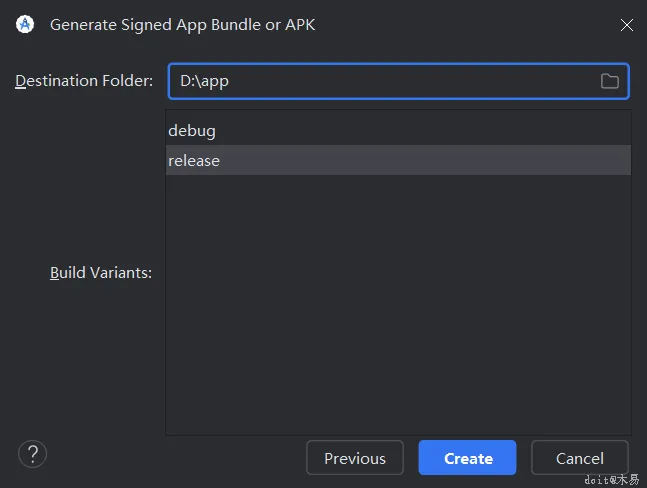Click empty space in build variants list

[x=398, y=300]
